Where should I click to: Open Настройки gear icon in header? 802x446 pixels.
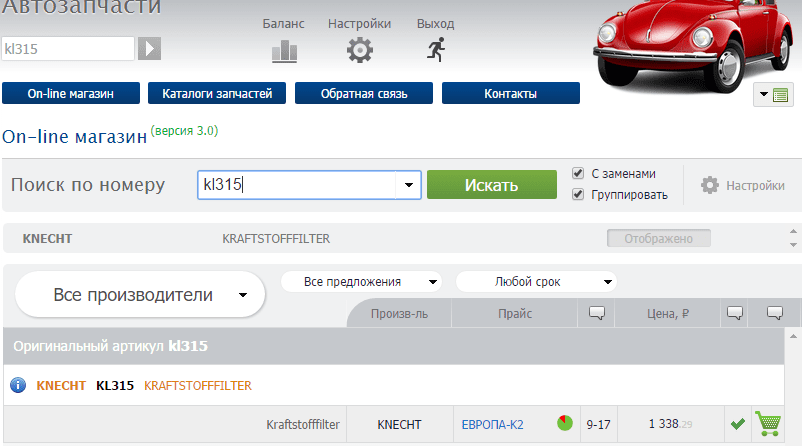pos(359,50)
